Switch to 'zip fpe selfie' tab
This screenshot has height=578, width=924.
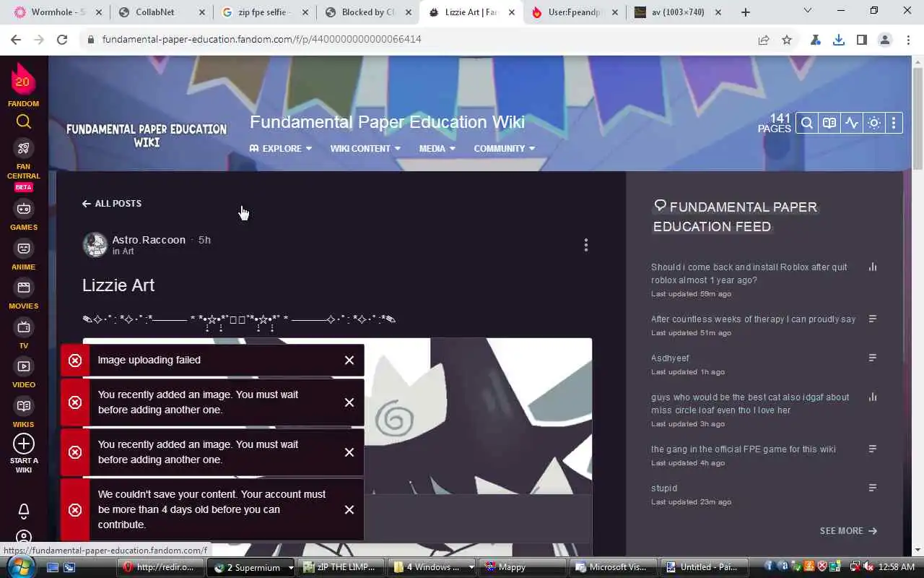(x=264, y=12)
